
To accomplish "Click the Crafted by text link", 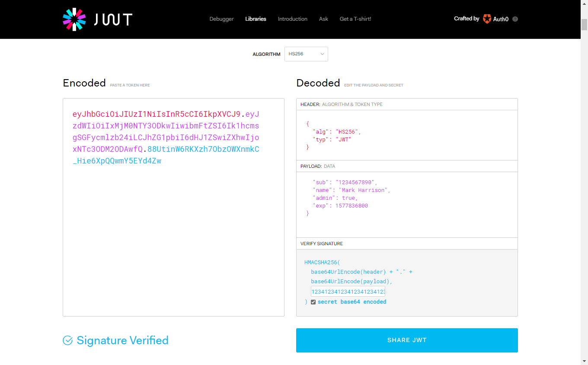I will click(467, 19).
